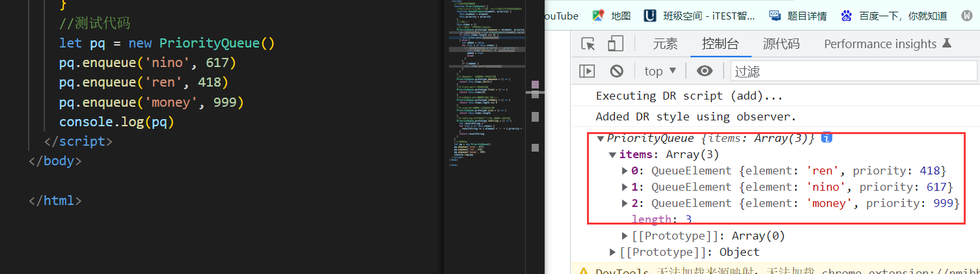Clear console with the ban icon
The width and height of the screenshot is (980, 274).
tap(616, 71)
